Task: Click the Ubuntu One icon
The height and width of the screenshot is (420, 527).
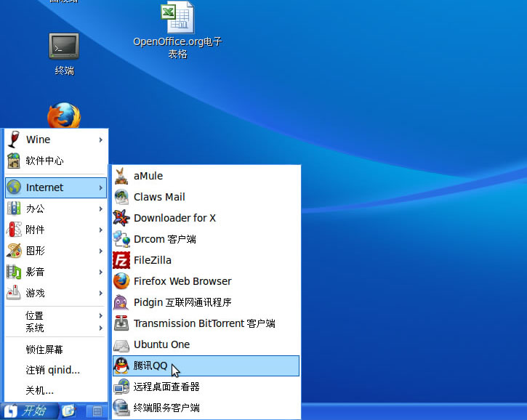Action: [x=121, y=345]
